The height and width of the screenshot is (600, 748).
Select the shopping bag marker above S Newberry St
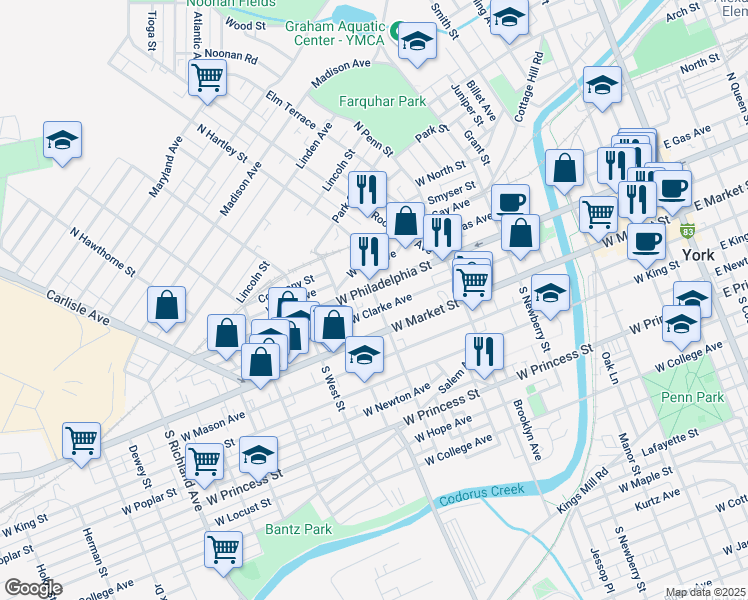(x=520, y=234)
